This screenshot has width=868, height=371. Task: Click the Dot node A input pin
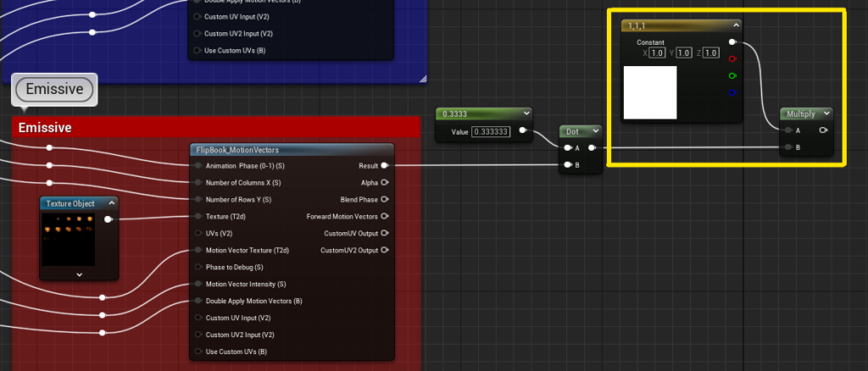pyautogui.click(x=567, y=147)
